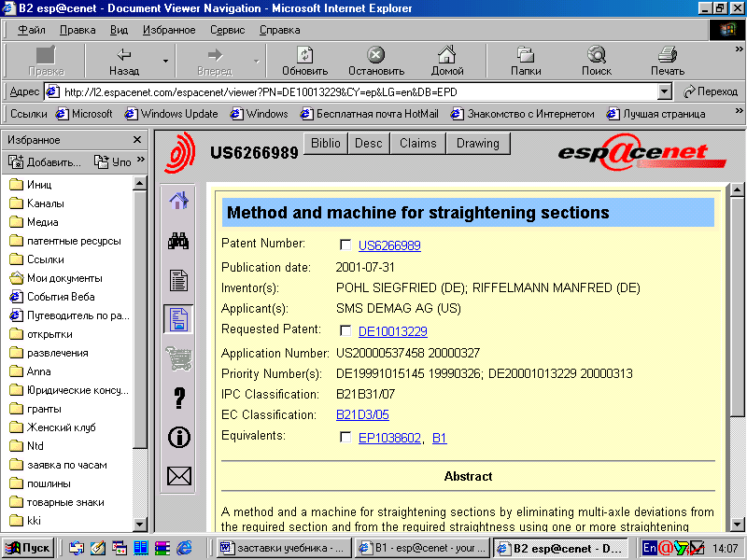Open the DE10013229 requested patent link
This screenshot has height=560, width=747.
pyautogui.click(x=392, y=331)
